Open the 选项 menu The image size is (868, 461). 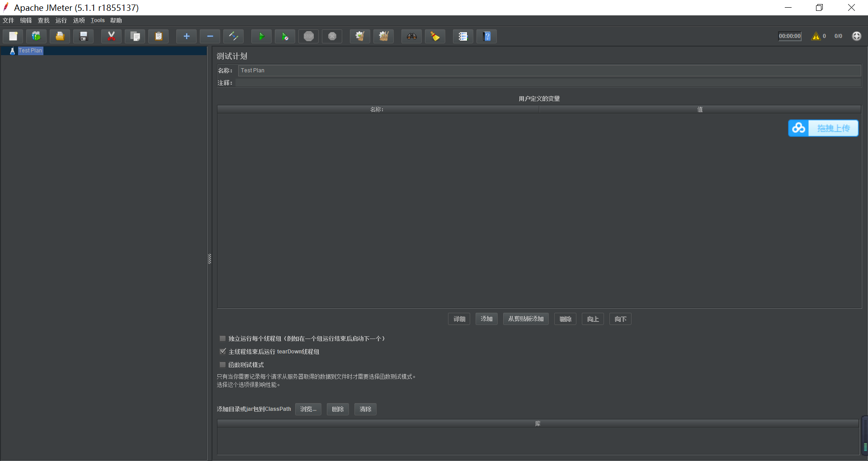point(79,20)
